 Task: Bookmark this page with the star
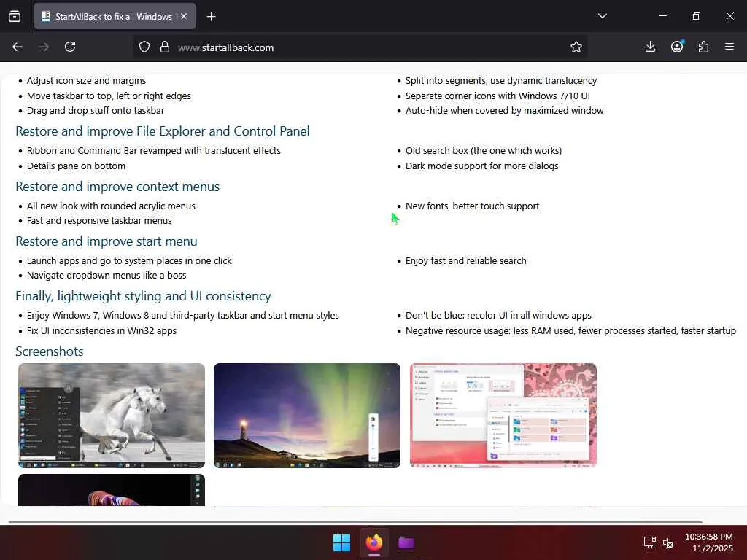coord(576,47)
